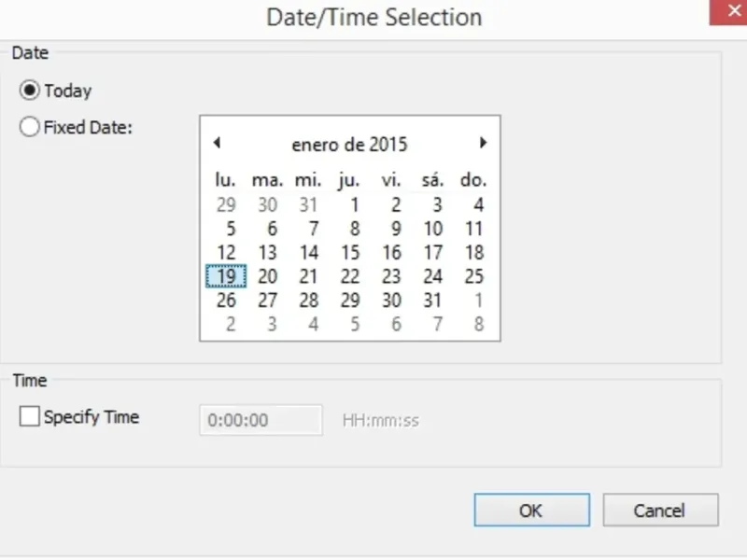Pick January 1 in the calendar
747x560 pixels.
(355, 205)
